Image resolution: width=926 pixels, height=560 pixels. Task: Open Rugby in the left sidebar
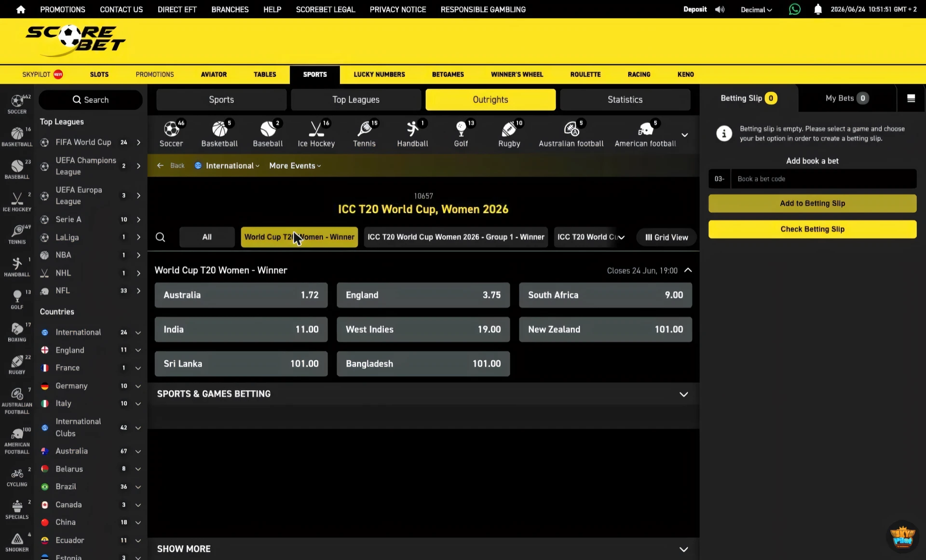coord(17,364)
